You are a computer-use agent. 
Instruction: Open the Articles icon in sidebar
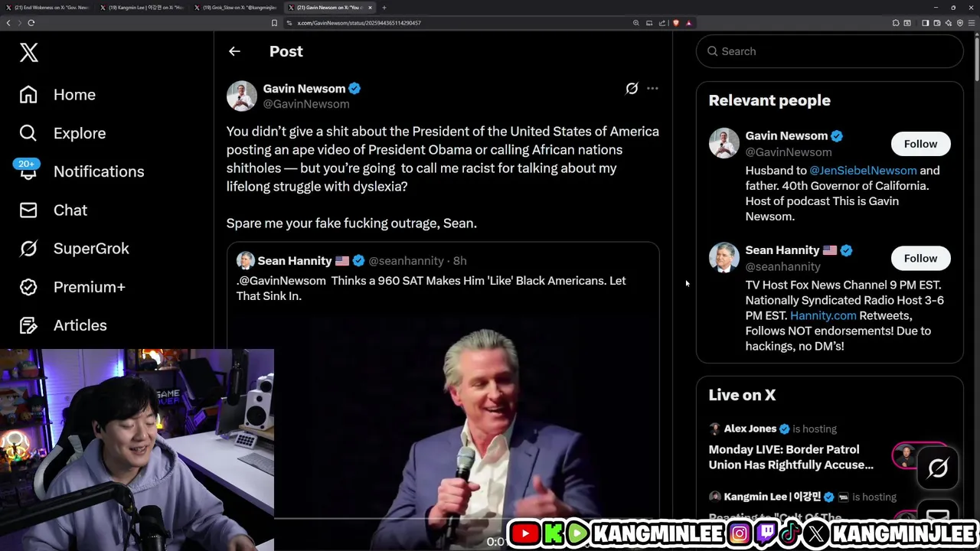28,325
